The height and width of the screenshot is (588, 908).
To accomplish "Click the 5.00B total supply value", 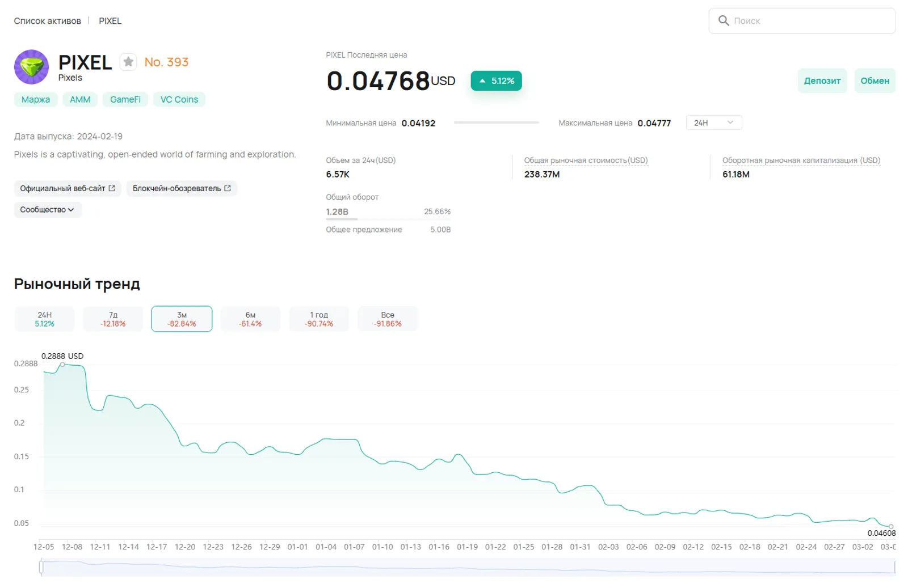I will [440, 230].
